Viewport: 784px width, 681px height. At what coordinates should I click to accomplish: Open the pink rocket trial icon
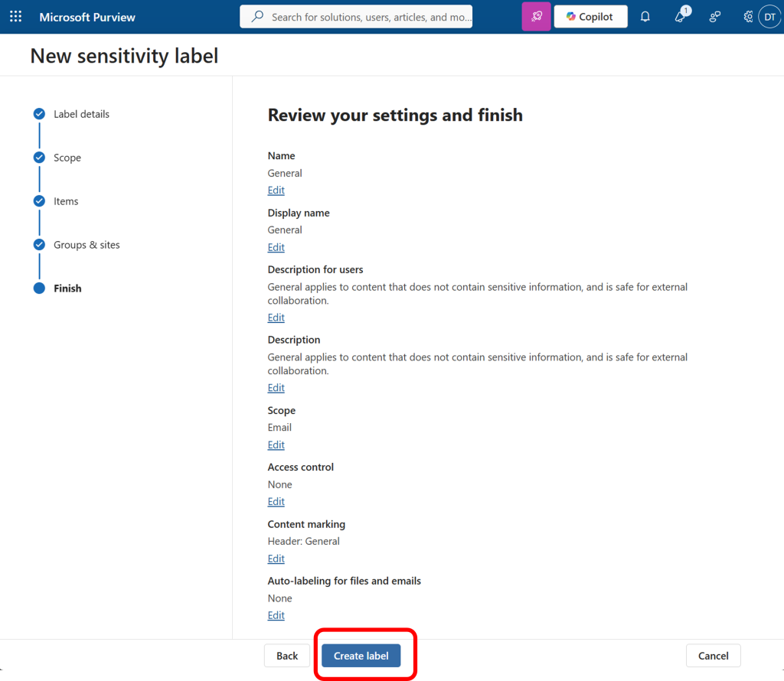tap(536, 17)
